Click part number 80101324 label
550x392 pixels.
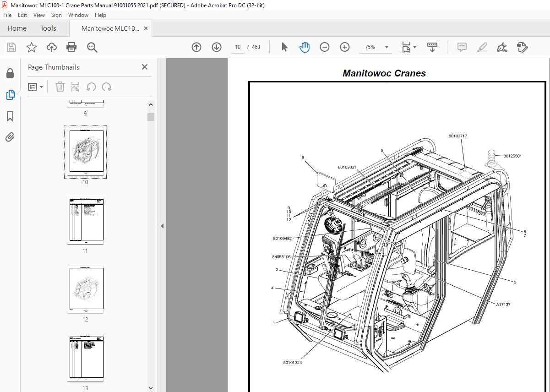click(x=293, y=363)
